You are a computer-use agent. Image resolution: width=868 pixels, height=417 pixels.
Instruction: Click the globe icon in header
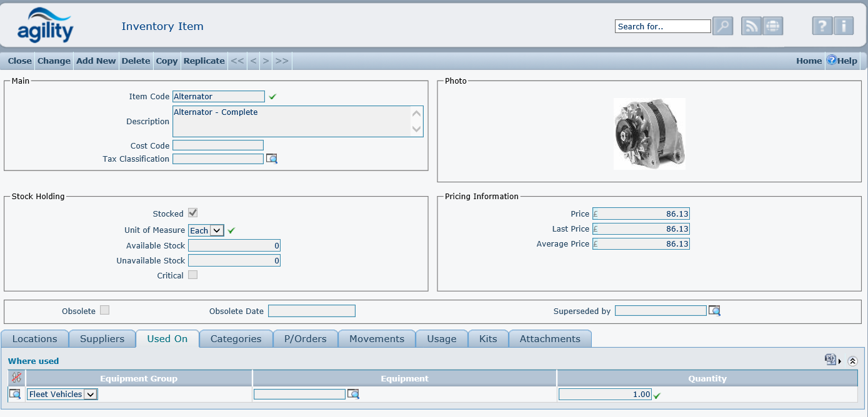773,26
